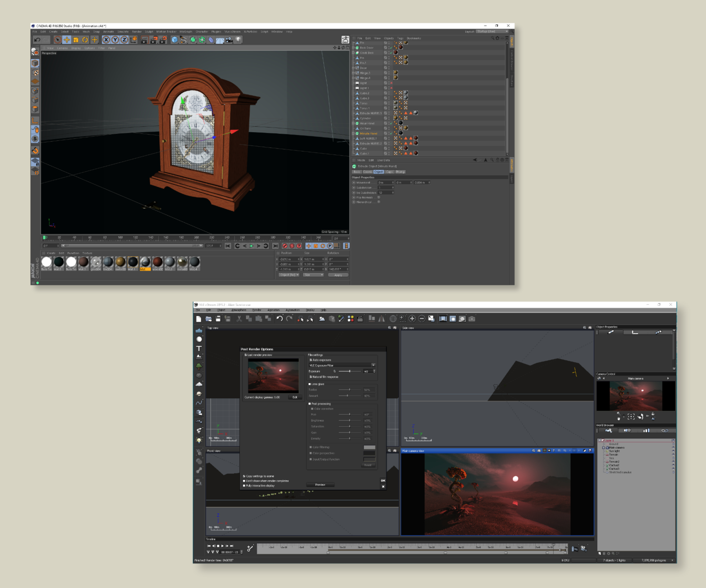
Task: Add a Cube primitive in Cinema 4D
Action: pos(175,40)
